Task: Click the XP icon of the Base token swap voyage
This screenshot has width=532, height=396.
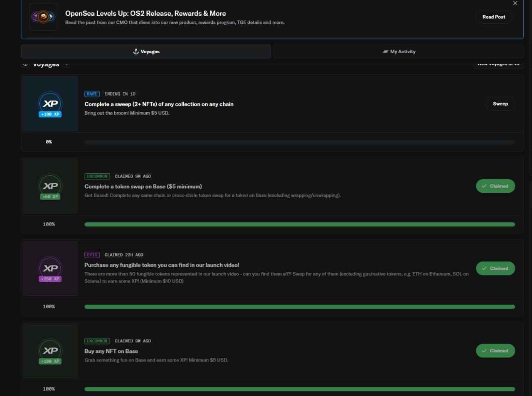Action: coord(50,186)
